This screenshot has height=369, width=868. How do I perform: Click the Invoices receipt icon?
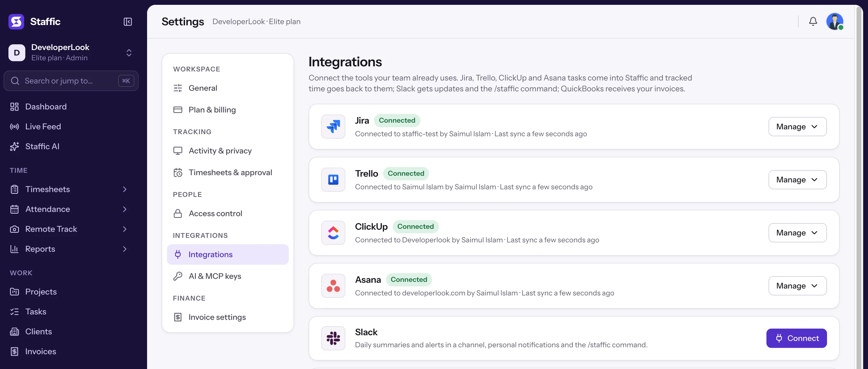click(14, 351)
